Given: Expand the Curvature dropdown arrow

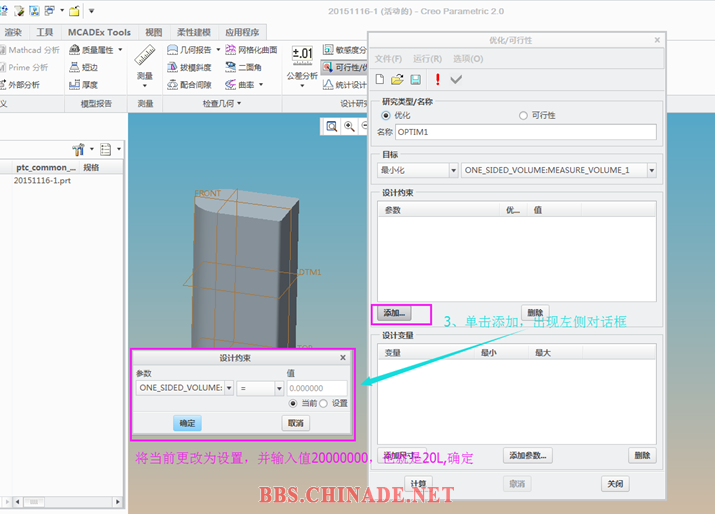Looking at the screenshot, I should (261, 84).
